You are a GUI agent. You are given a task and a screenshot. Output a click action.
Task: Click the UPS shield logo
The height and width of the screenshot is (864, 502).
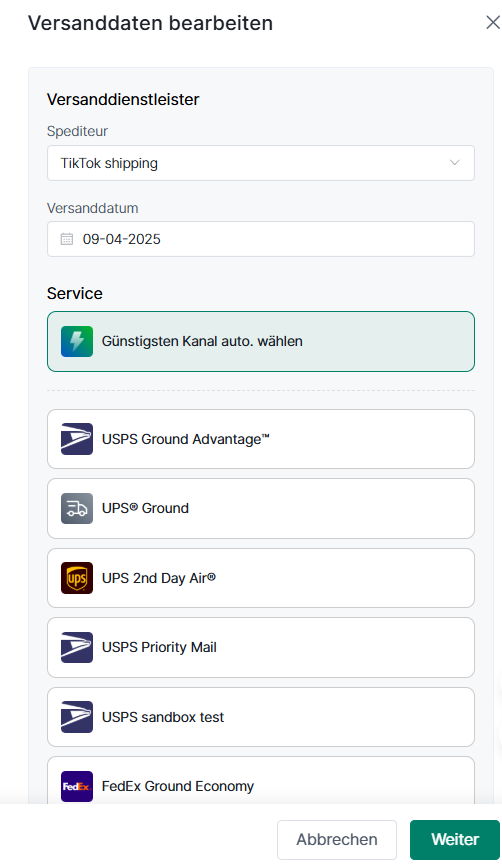[77, 578]
